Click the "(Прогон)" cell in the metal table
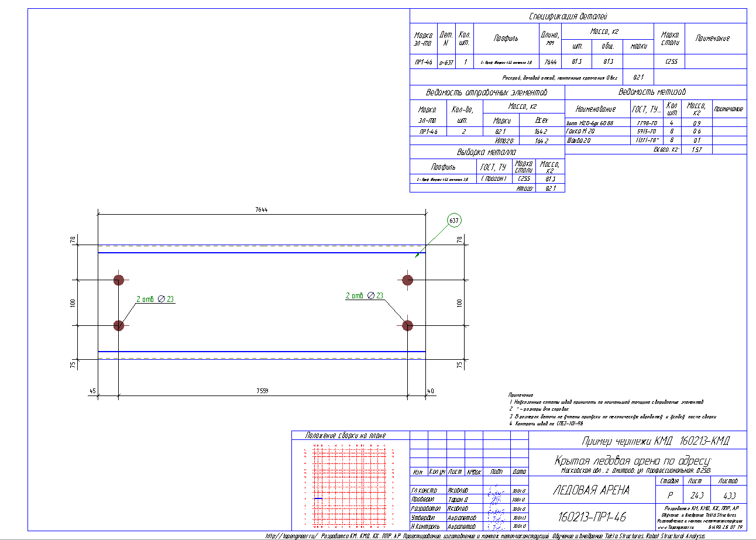The width and height of the screenshot is (756, 540). [494, 179]
